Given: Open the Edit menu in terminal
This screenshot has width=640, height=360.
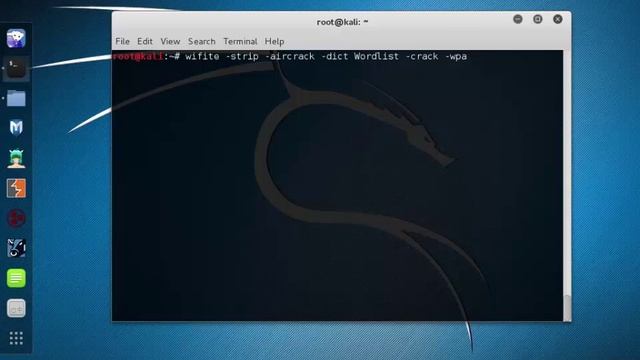Looking at the screenshot, I should [x=145, y=41].
